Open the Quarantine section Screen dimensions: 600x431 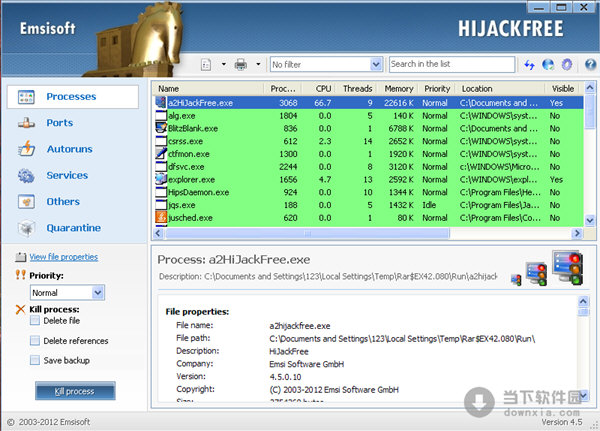click(x=74, y=228)
